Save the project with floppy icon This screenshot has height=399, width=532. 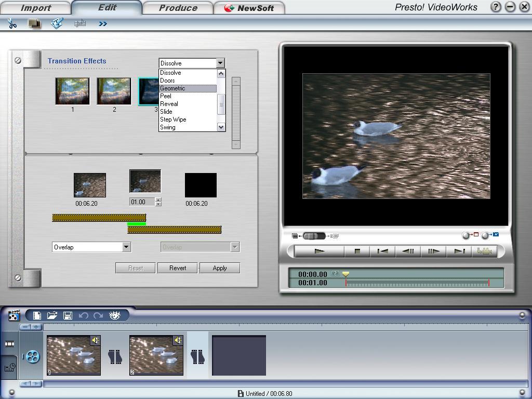point(68,315)
